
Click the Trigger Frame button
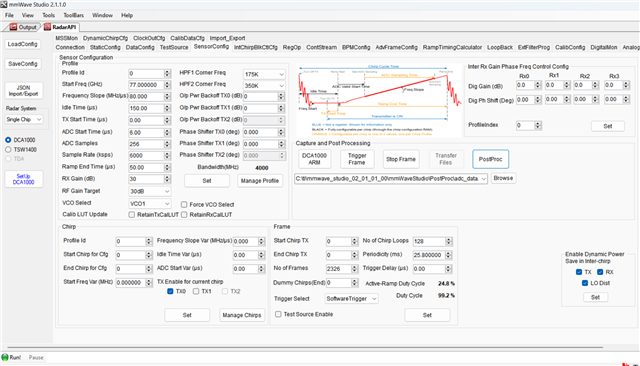pos(357,159)
